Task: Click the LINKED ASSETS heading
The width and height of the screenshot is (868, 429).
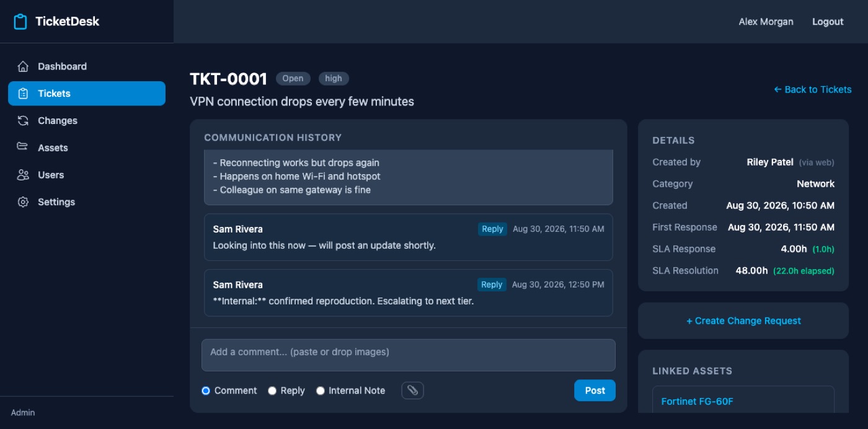Action: coord(692,371)
